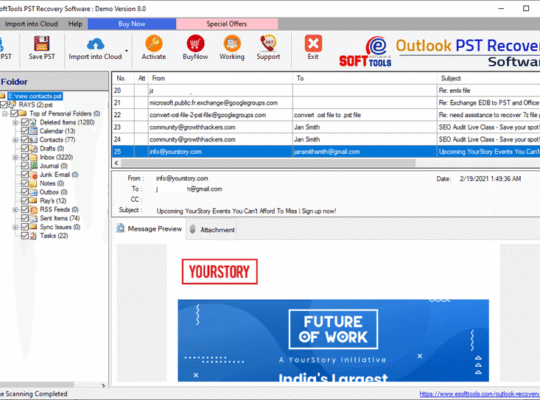
Task: Select the new contacts.pst tree item
Action: pyautogui.click(x=35, y=96)
